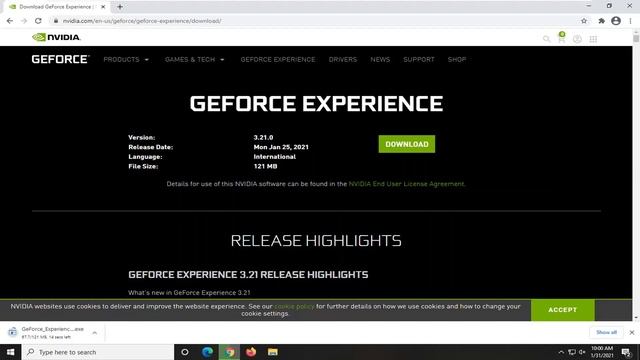Close the downloads bar
The height and width of the screenshot is (360, 640).
(x=632, y=333)
